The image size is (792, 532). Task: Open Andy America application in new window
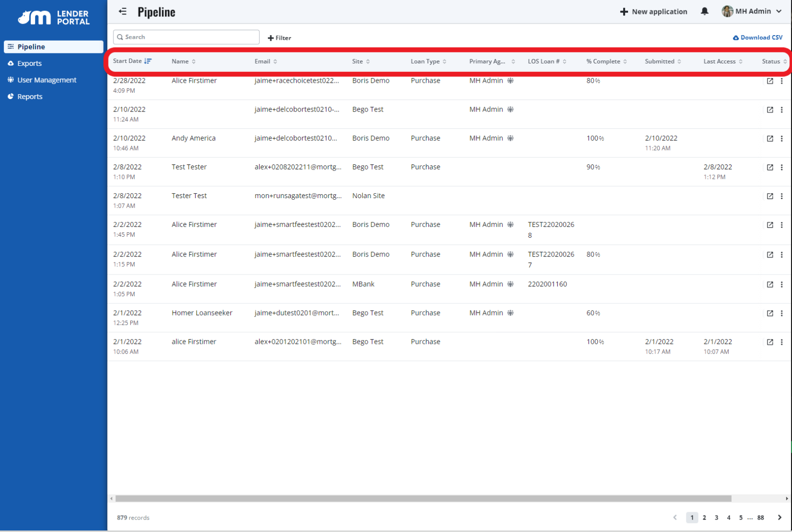[x=770, y=138]
